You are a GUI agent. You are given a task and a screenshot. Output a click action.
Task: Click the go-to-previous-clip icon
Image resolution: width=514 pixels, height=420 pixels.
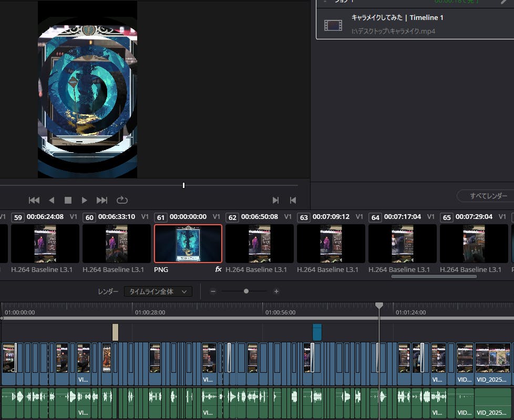293,200
